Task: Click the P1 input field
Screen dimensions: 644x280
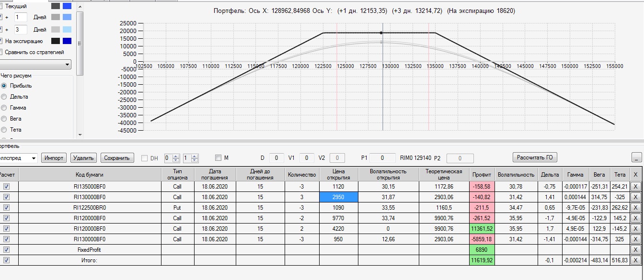Action: [x=382, y=157]
